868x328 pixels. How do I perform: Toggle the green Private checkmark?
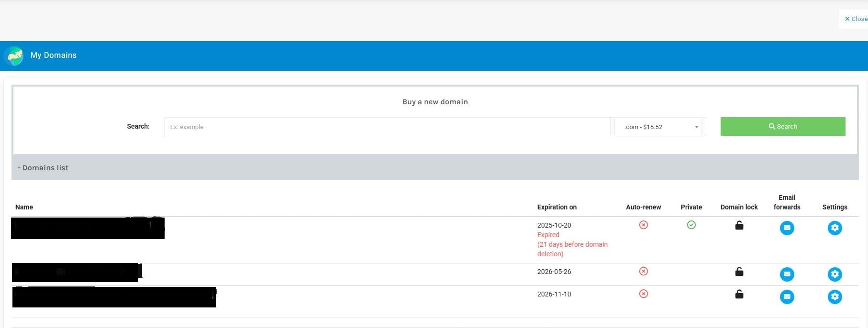(691, 225)
